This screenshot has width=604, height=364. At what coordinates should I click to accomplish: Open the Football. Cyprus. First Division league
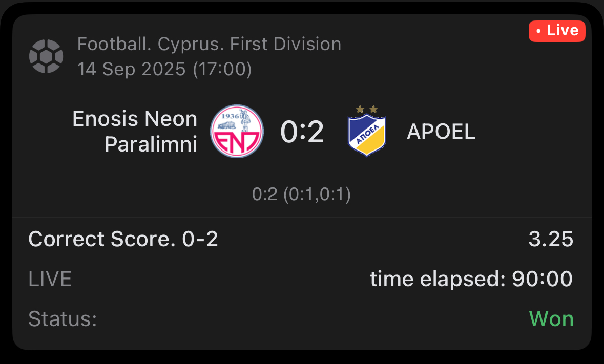[x=209, y=44]
